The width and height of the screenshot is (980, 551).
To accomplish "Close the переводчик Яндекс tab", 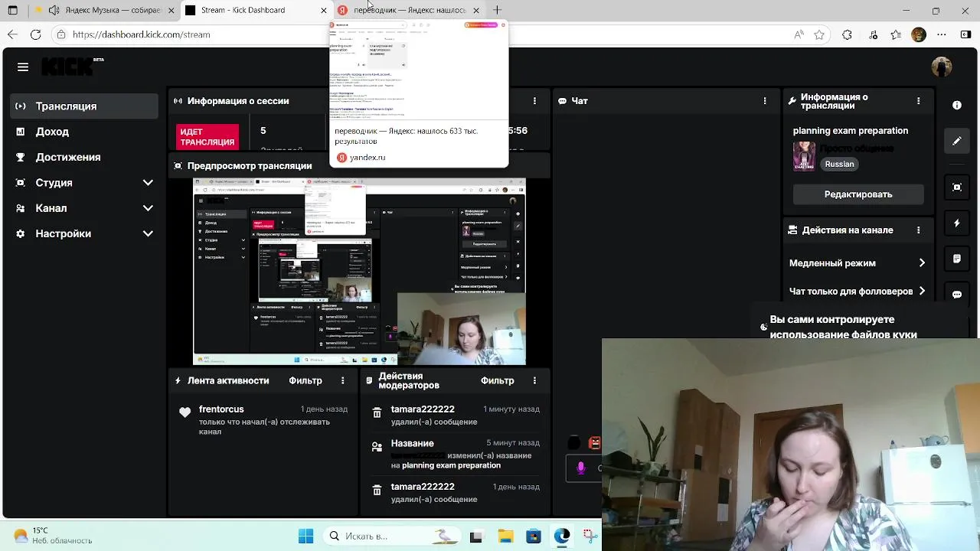I will tap(476, 10).
